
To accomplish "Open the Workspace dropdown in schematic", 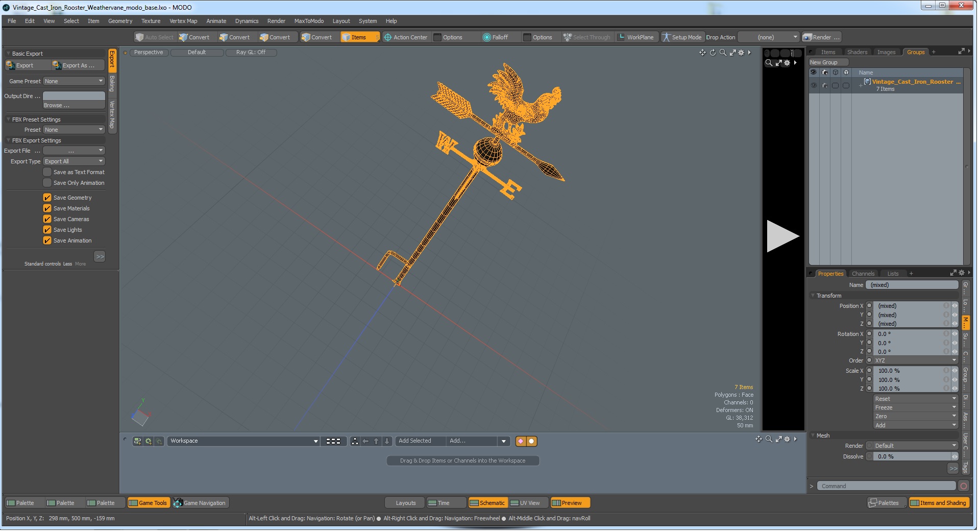I will tap(243, 441).
